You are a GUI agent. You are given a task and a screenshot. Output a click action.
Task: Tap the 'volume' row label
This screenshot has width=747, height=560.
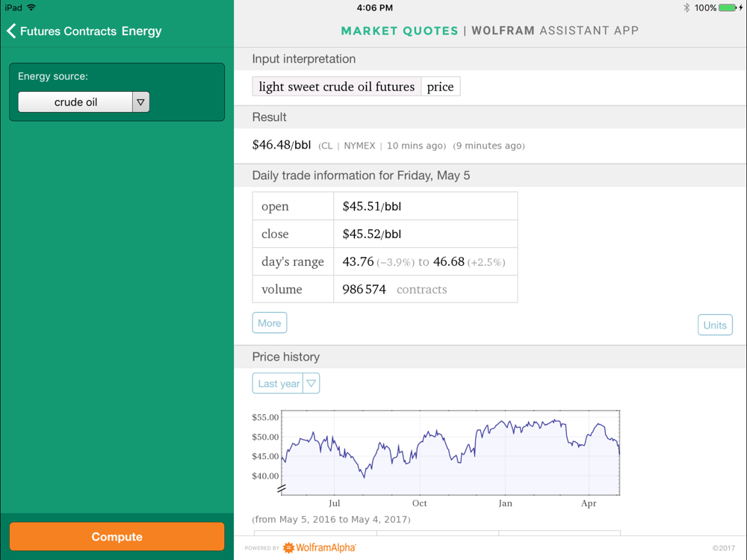click(x=282, y=289)
